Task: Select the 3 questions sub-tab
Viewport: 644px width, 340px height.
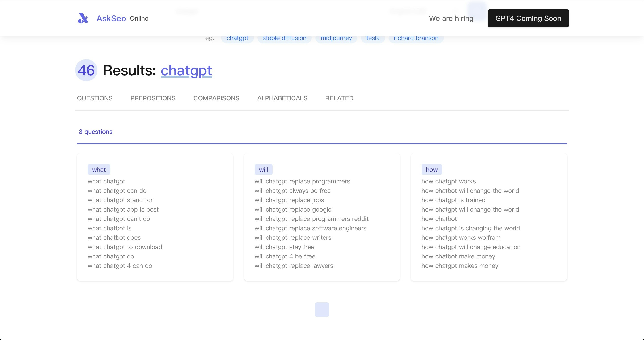Action: [x=95, y=132]
